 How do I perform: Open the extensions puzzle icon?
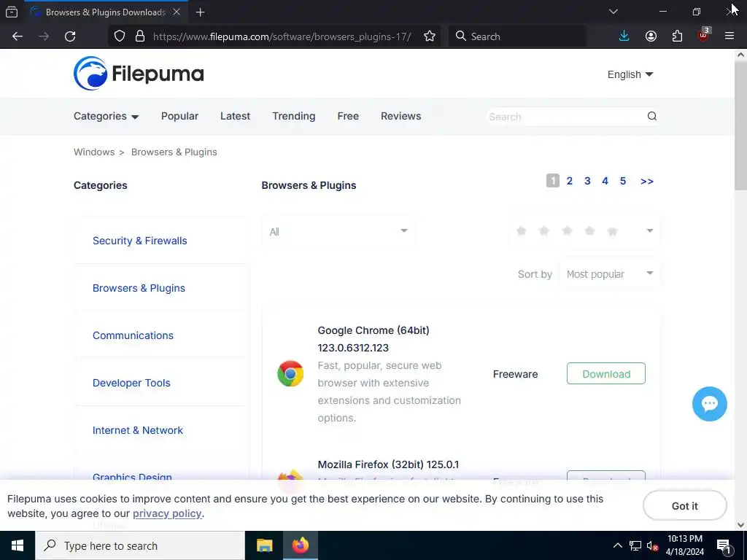677,36
